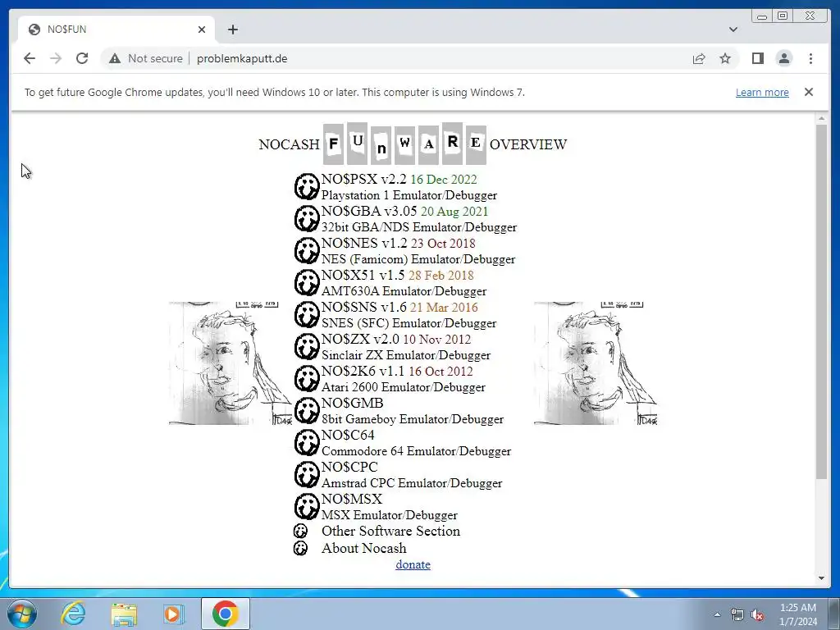Screen dimensions: 840x630
Task: Click the face icon beside NO$NES
Action: (x=307, y=251)
